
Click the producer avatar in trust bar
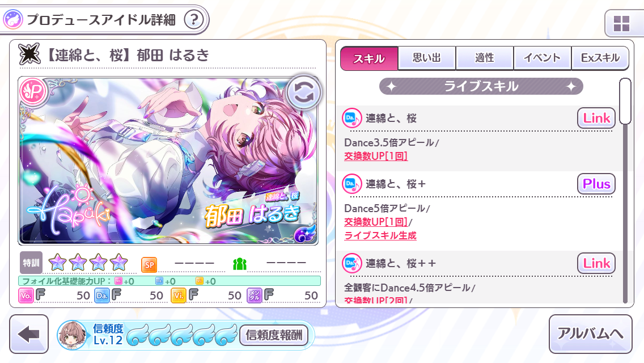73,335
